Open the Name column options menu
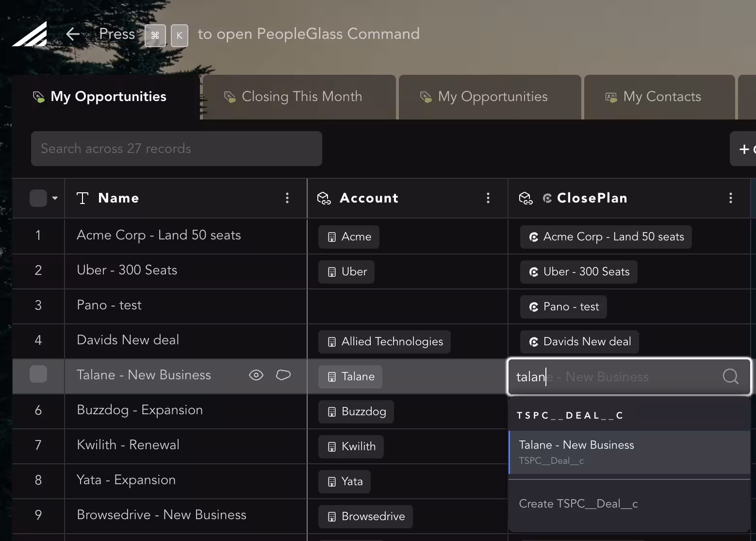The width and height of the screenshot is (756, 541). [287, 198]
